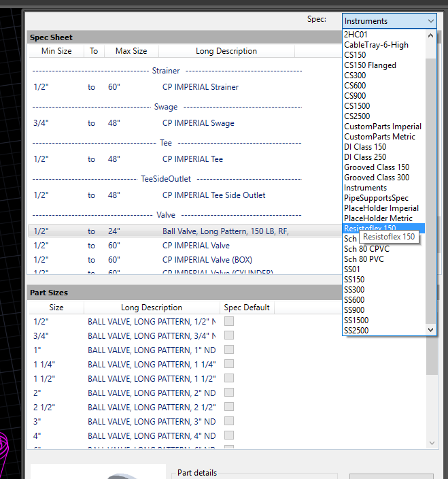The height and width of the screenshot is (479, 448).
Task: Check Spec Default for 1 1/4" ball valve
Action: coord(229,364)
